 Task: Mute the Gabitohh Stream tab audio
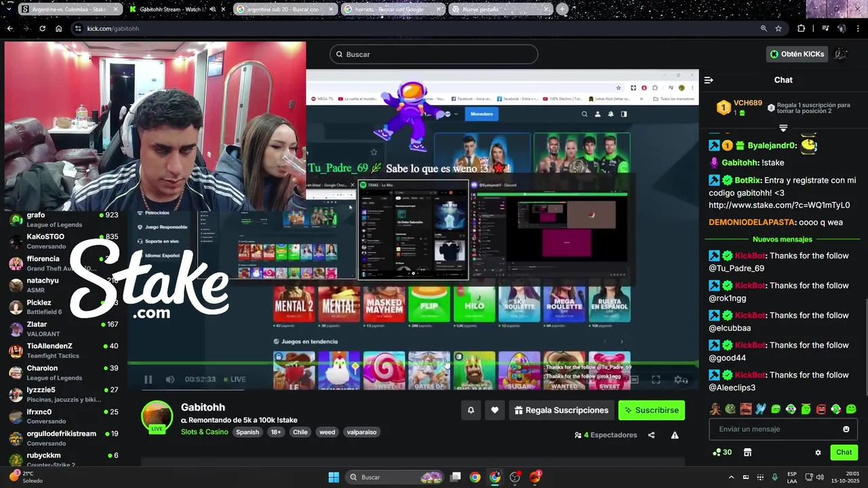(213, 9)
